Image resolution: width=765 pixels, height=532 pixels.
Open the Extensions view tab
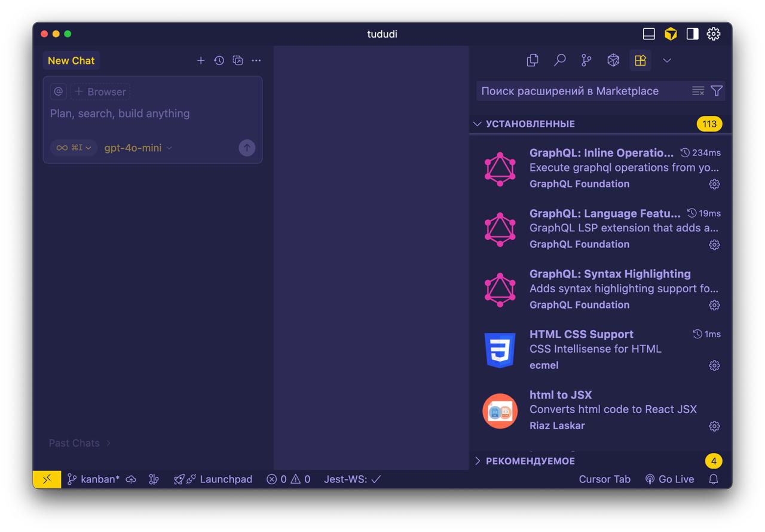(640, 60)
